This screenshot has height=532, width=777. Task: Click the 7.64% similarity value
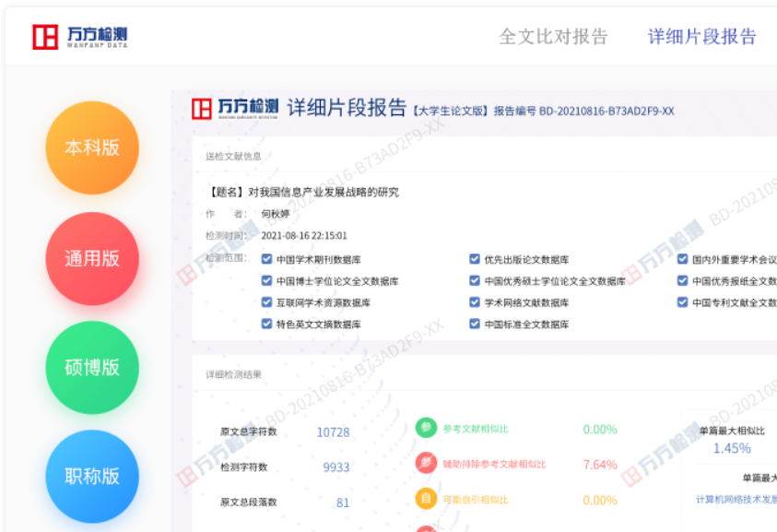click(x=600, y=465)
